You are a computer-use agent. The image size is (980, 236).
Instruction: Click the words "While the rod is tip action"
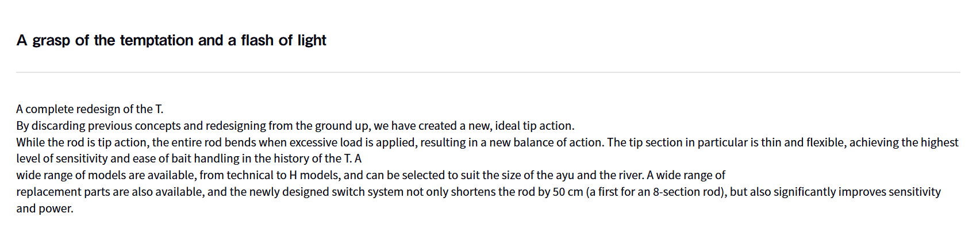82,142
